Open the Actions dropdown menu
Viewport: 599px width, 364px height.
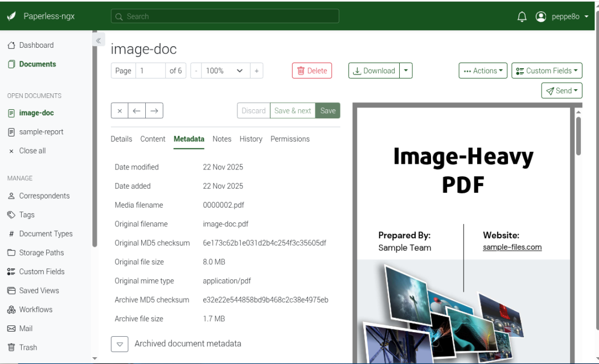pyautogui.click(x=483, y=71)
